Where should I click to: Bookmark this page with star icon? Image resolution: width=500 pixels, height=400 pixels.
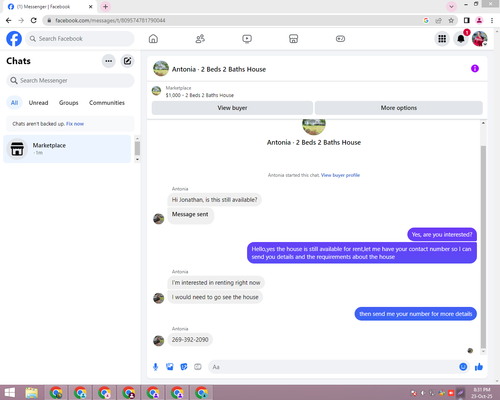[451, 21]
